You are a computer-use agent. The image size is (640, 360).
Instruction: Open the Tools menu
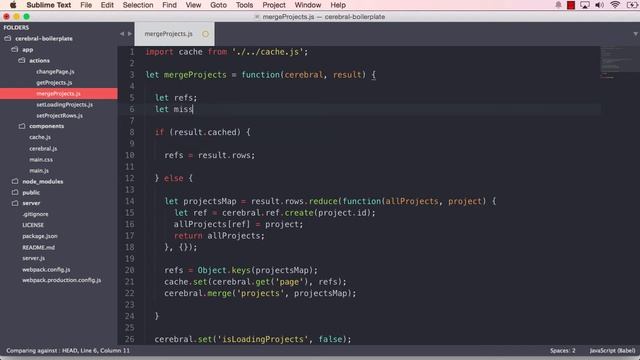[244, 5]
